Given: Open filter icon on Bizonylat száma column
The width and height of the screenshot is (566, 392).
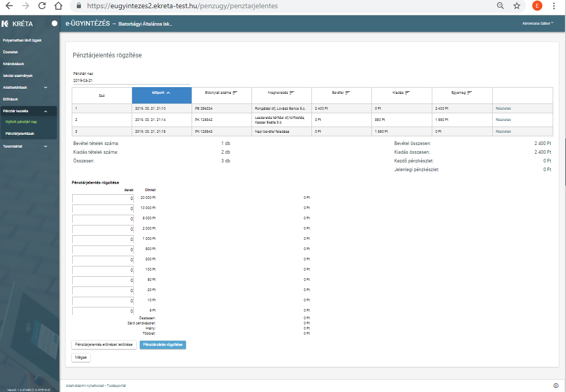Looking at the screenshot, I should click(x=235, y=93).
